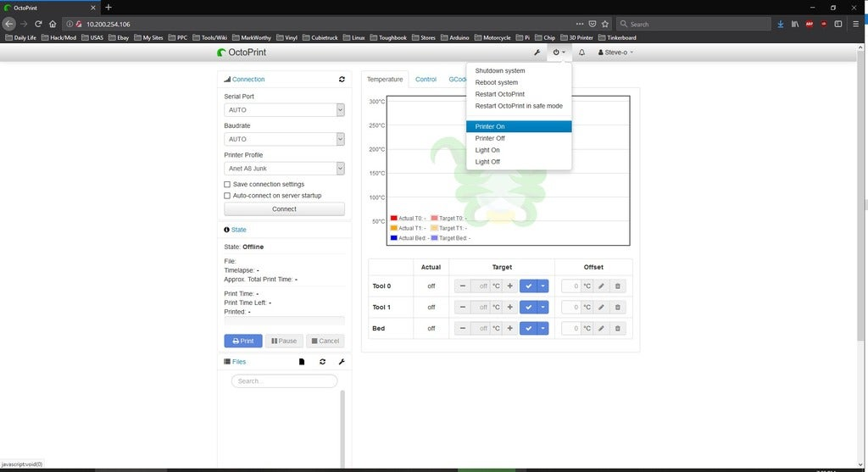Click the Files search field
Viewport: 868px width, 472px height.
[285, 381]
